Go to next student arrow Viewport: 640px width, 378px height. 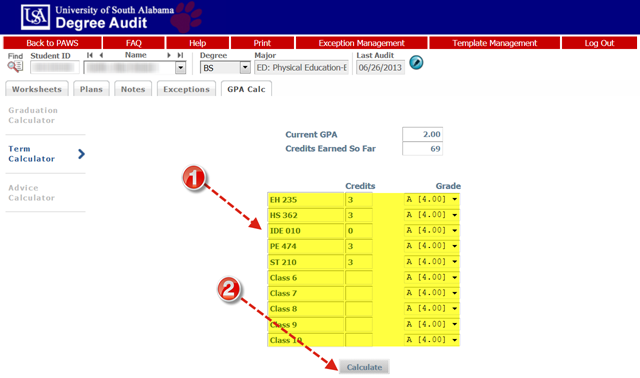(169, 55)
